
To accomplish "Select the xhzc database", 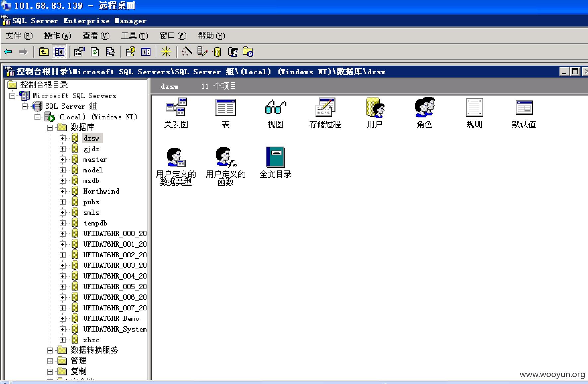I will 91,340.
